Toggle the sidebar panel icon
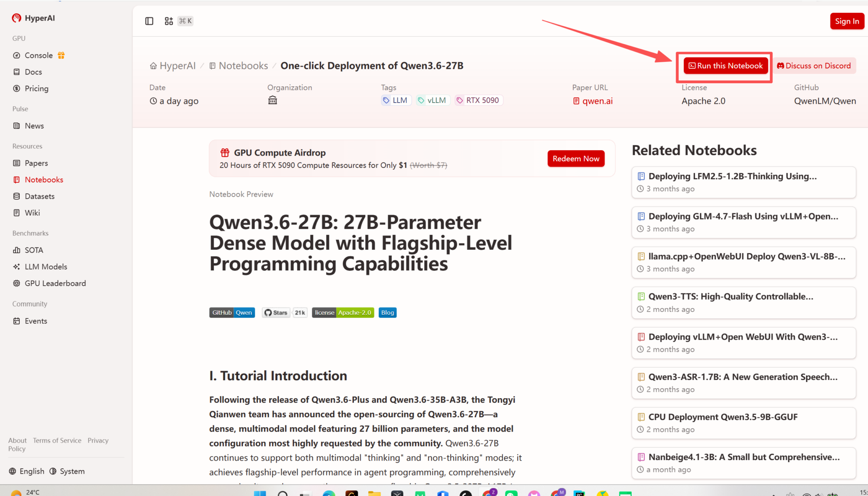The image size is (868, 496). [x=149, y=21]
